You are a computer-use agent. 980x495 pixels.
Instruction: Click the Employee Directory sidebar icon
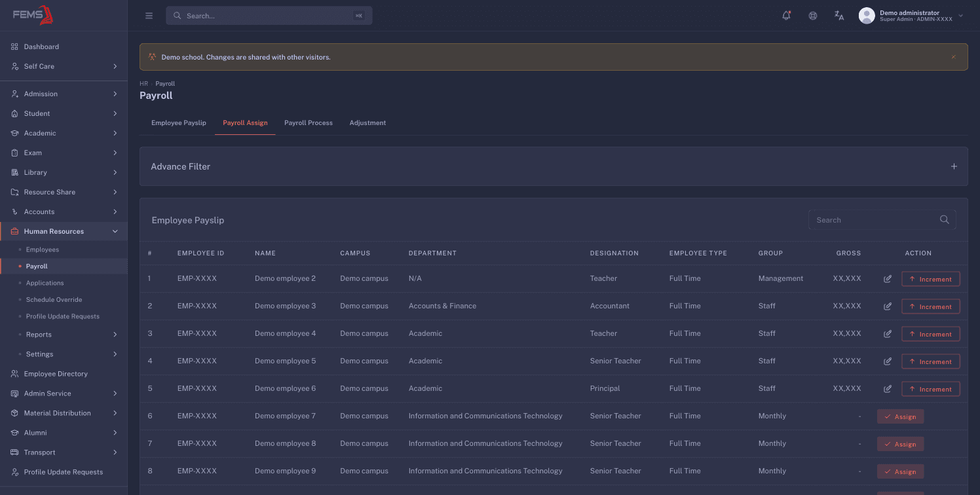(x=15, y=374)
